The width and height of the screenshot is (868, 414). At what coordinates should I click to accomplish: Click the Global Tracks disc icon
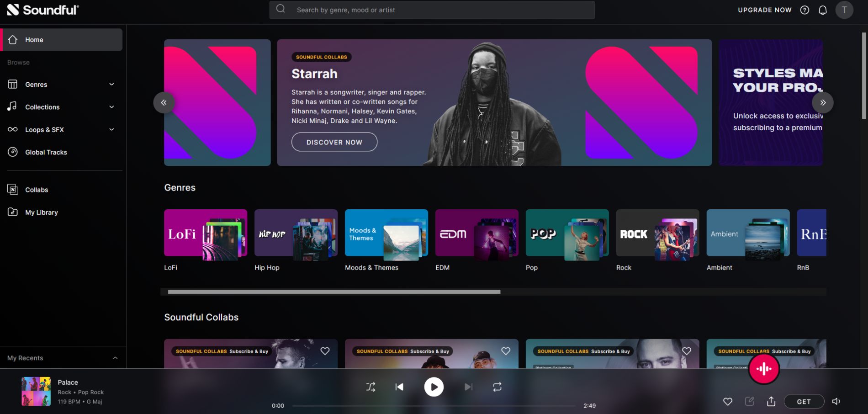click(13, 152)
